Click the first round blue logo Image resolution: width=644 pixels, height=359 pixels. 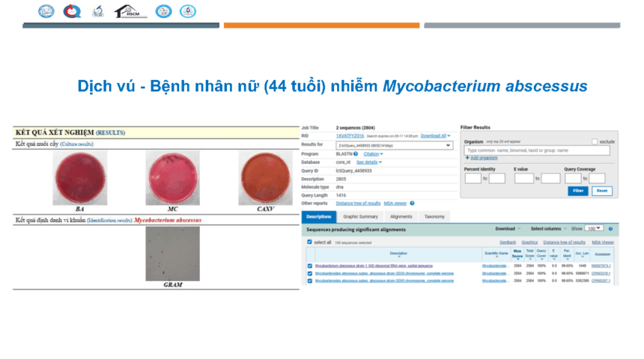pos(46,11)
